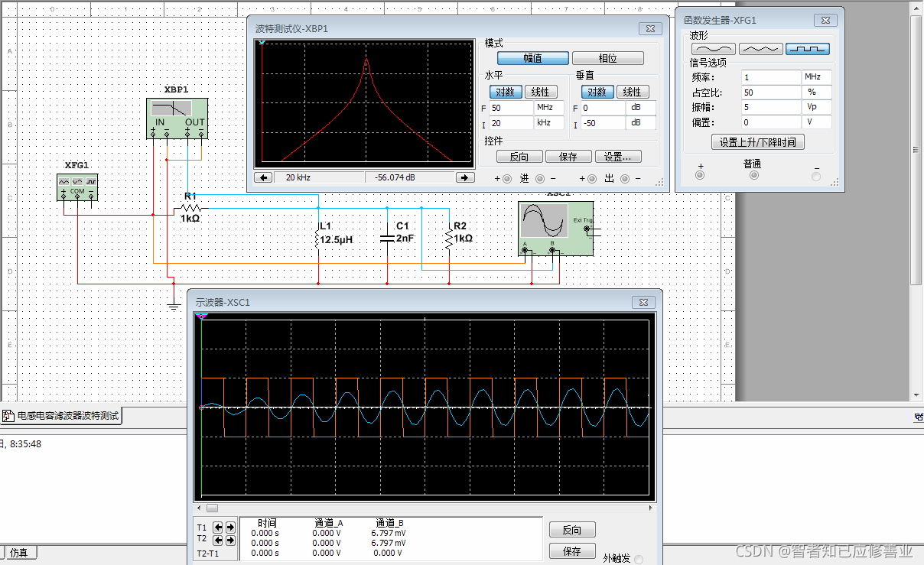924x565 pixels.
Task: Move Bode plotter cursor left with arrow
Action: [264, 177]
